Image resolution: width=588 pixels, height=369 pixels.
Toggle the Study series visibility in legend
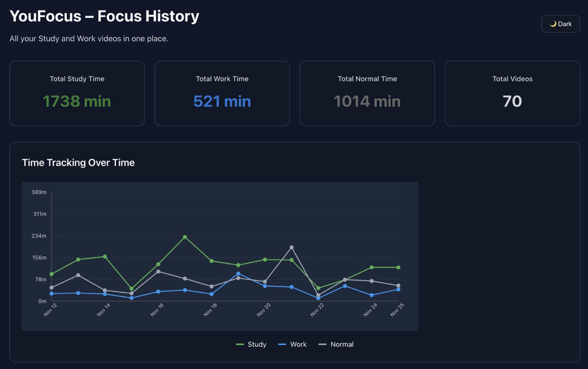point(251,344)
